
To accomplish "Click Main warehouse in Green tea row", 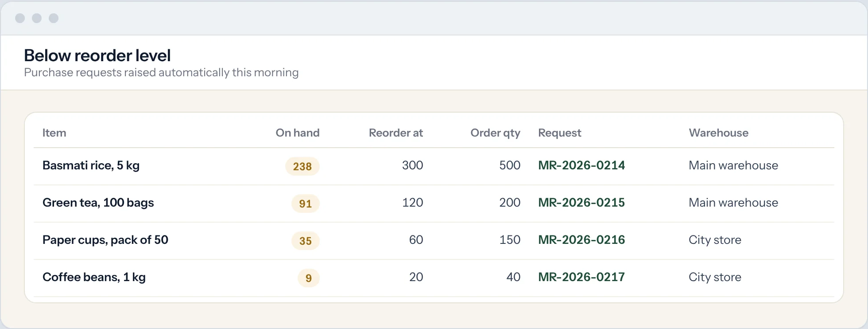I will pyautogui.click(x=733, y=203).
